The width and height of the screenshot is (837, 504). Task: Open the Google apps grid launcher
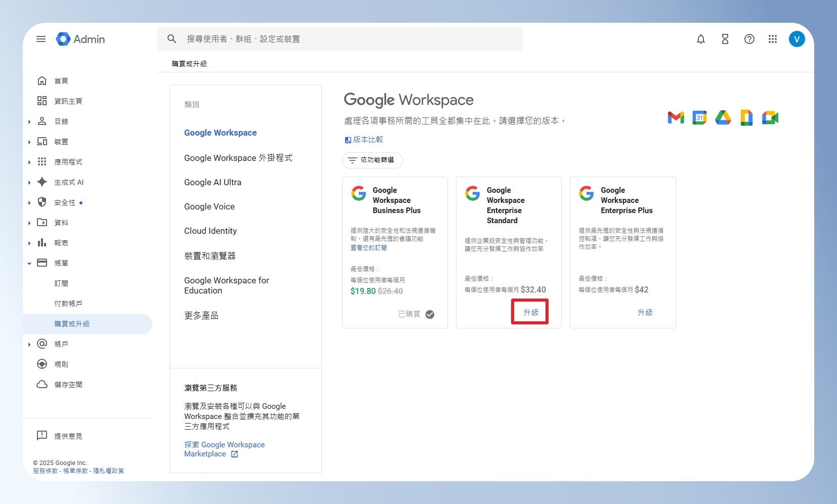(x=773, y=39)
